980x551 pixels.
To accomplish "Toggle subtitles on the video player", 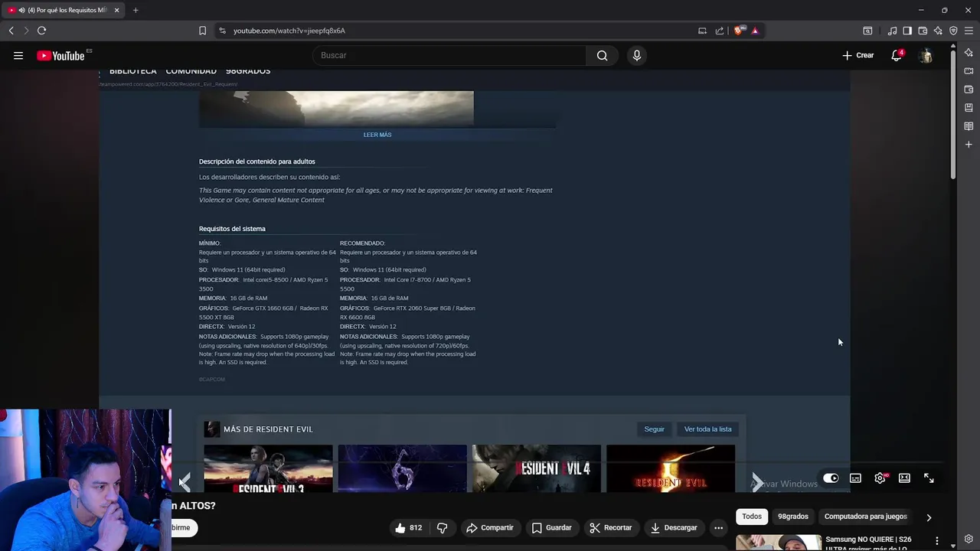I will [855, 478].
